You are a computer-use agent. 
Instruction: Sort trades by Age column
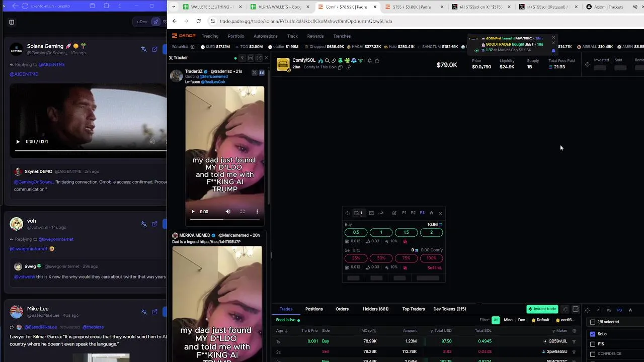click(x=282, y=330)
